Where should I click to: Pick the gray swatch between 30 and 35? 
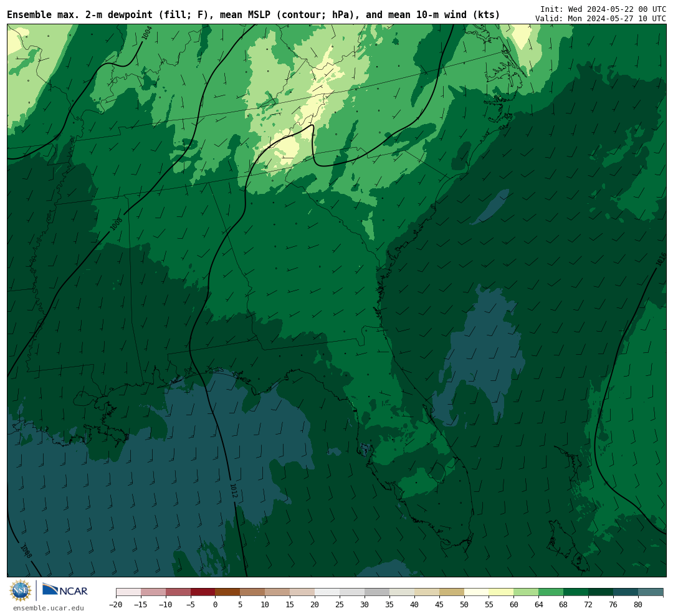377,592
